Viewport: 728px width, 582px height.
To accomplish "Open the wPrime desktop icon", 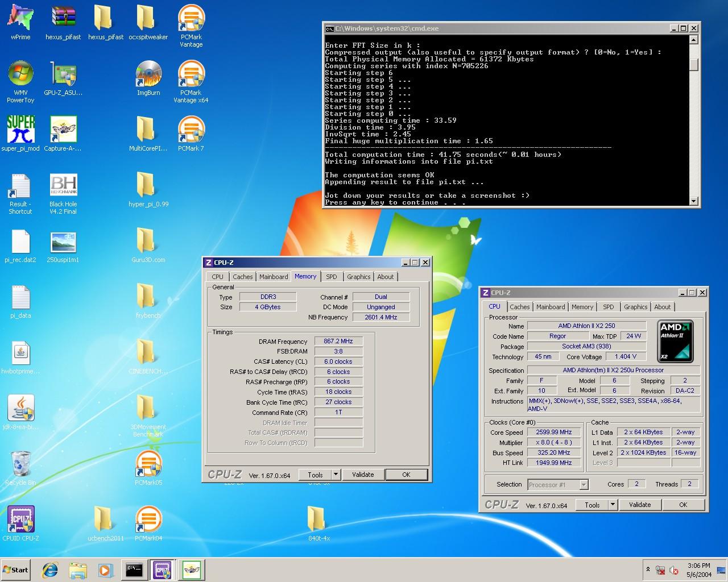I will click(x=20, y=22).
